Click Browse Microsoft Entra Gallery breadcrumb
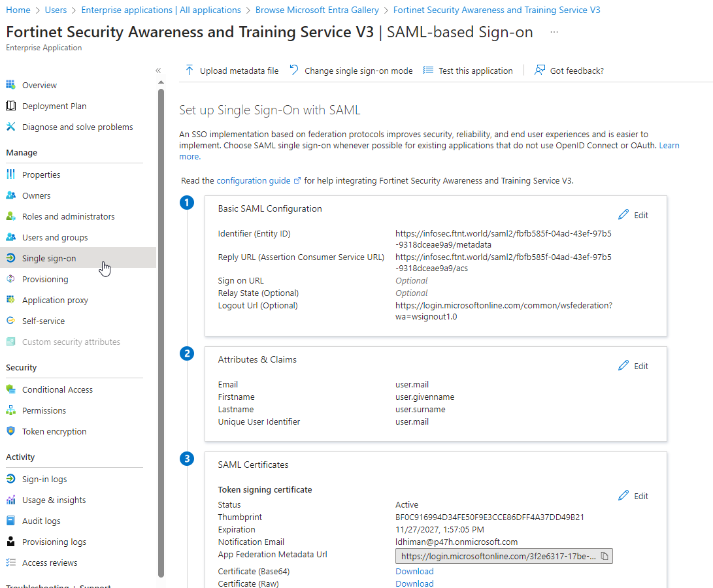713x588 pixels. [317, 10]
